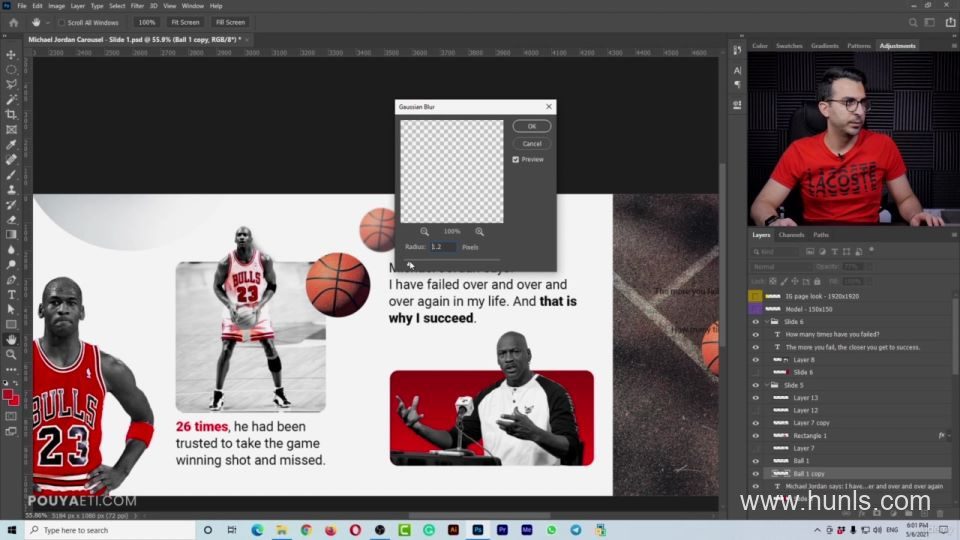This screenshot has width=960, height=540.
Task: Select the Frame tool
Action: click(11, 129)
